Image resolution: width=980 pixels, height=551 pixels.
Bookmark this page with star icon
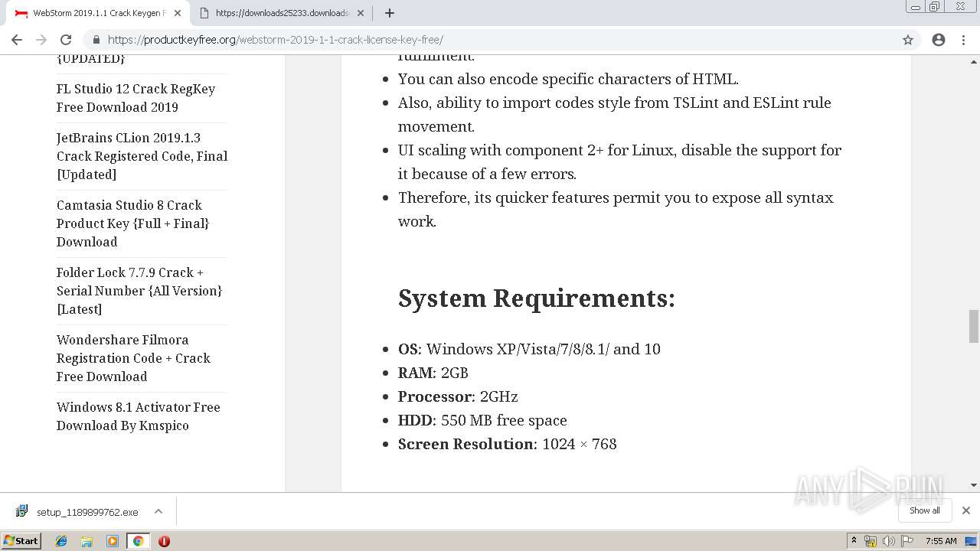coord(908,40)
